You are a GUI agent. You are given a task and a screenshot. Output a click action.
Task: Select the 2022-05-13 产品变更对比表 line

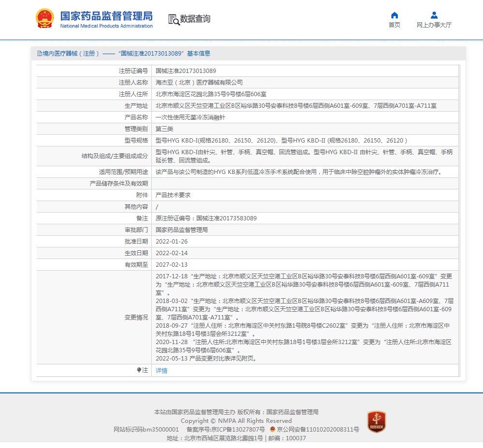tap(206, 359)
